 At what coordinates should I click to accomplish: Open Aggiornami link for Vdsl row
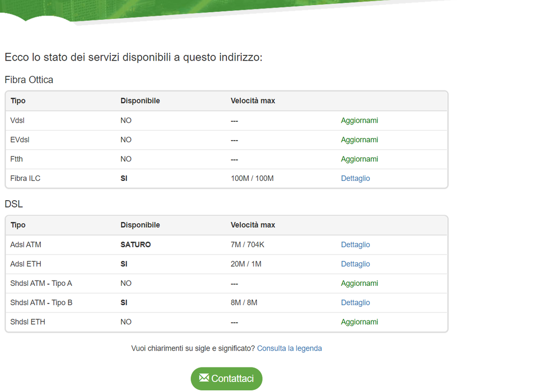tap(359, 121)
